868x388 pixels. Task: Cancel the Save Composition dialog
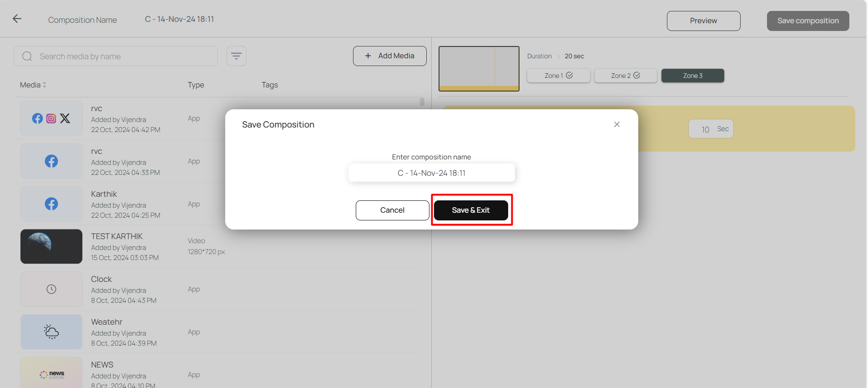[392, 210]
